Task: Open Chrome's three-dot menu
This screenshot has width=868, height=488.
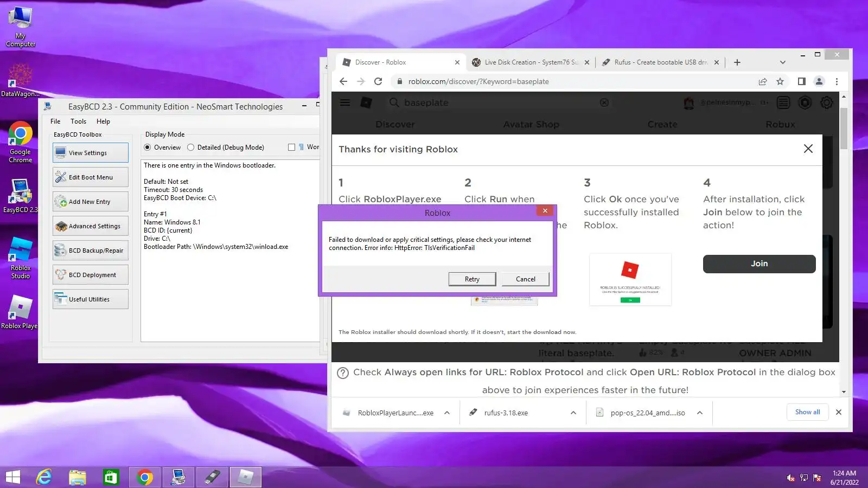Action: [x=837, y=81]
